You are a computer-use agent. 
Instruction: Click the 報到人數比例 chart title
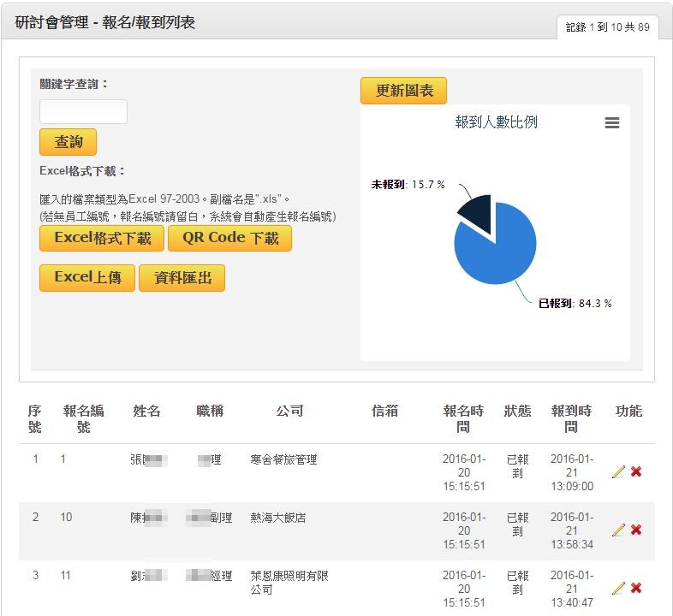[496, 122]
